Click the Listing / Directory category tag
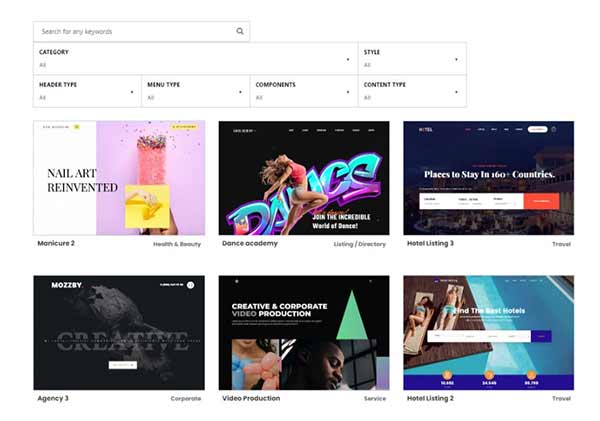The image size is (600, 421). click(361, 243)
